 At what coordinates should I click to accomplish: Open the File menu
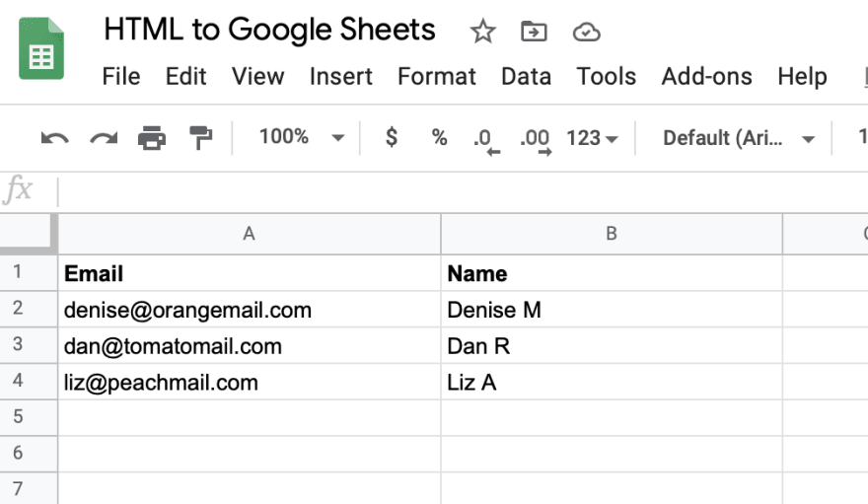pyautogui.click(x=120, y=76)
